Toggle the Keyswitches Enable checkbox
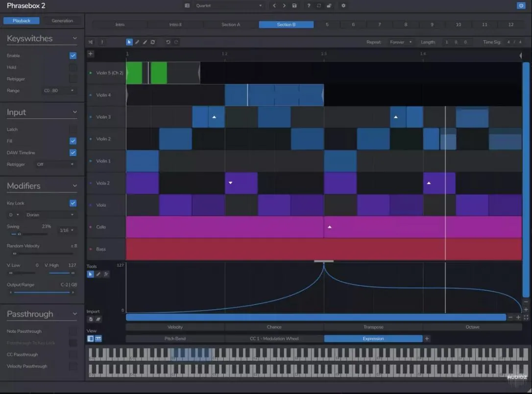Viewport: 532px width, 394px height. pyautogui.click(x=73, y=55)
